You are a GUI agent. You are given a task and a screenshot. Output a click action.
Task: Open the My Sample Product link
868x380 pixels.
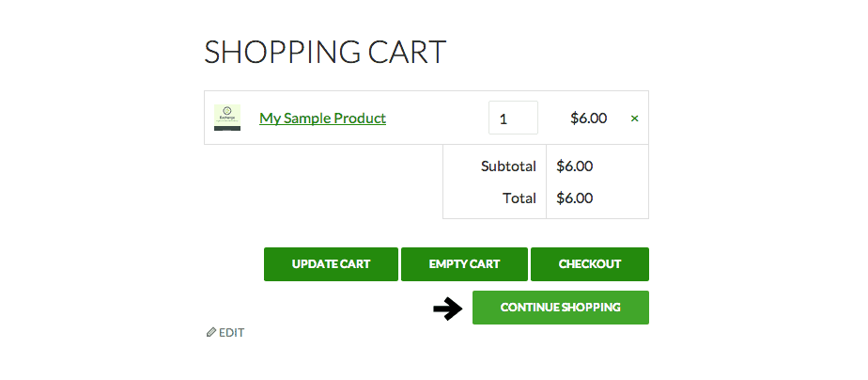point(323,118)
